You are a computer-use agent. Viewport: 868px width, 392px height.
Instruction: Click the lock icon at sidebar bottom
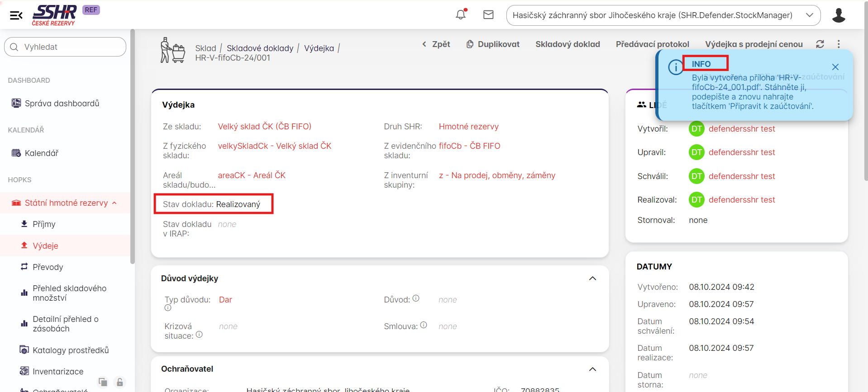point(120,382)
